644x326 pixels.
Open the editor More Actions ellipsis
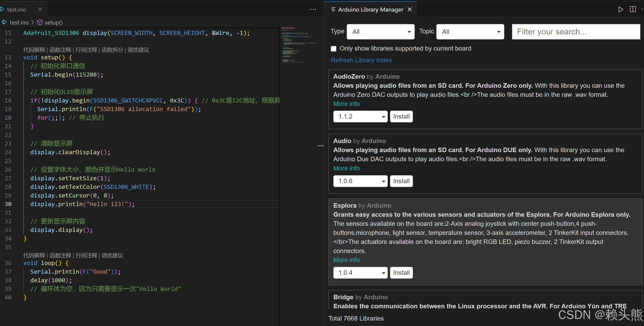point(313,10)
